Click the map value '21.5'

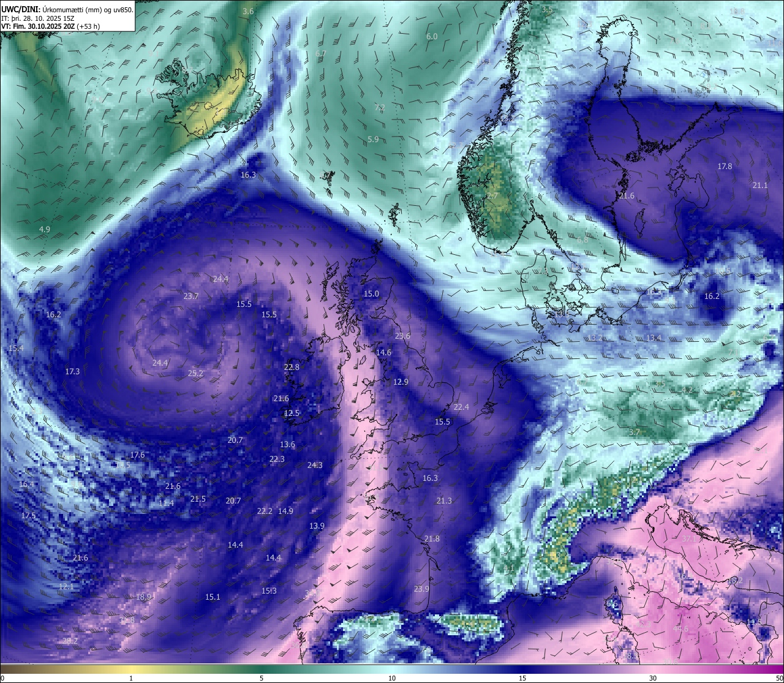pos(198,499)
